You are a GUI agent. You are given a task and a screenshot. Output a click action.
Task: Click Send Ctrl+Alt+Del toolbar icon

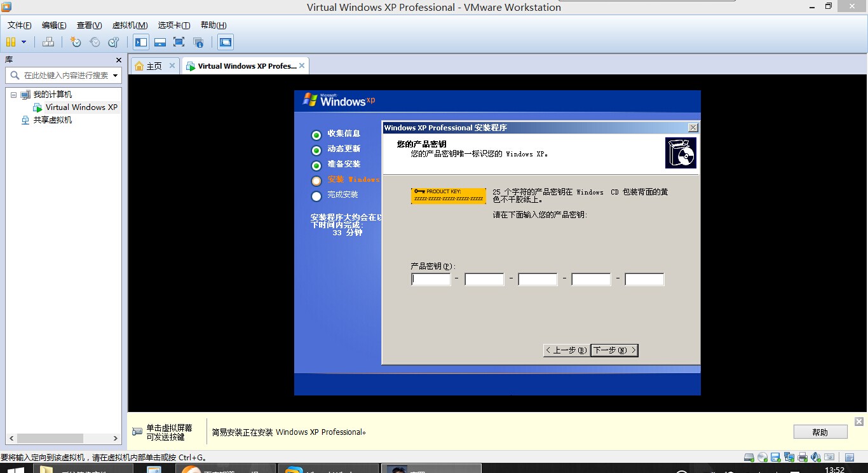(x=48, y=42)
